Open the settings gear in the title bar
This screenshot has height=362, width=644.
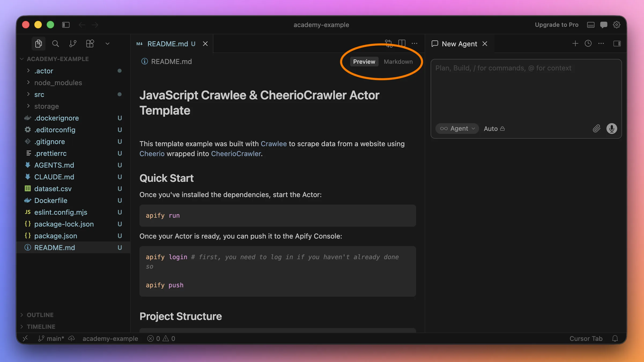(616, 25)
